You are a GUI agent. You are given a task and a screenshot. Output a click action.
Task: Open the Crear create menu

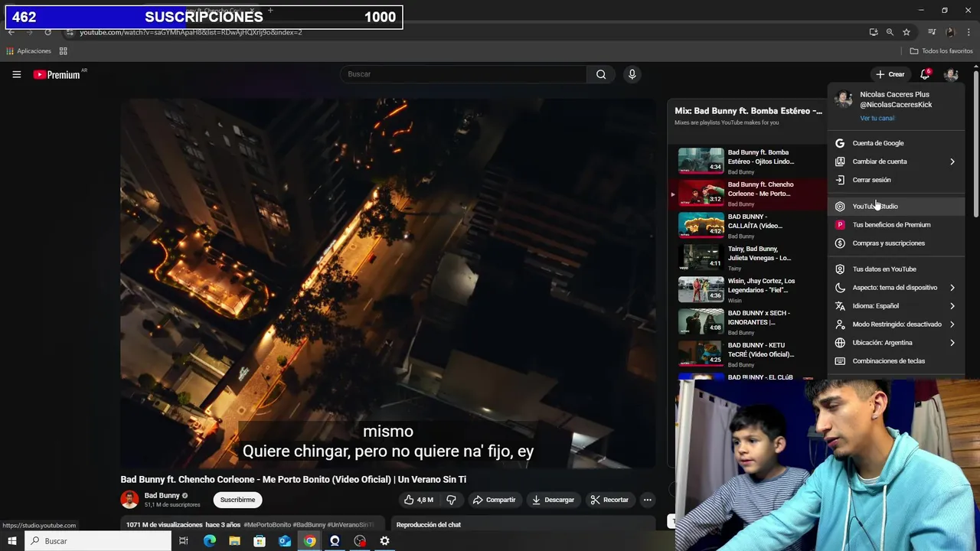(x=890, y=74)
